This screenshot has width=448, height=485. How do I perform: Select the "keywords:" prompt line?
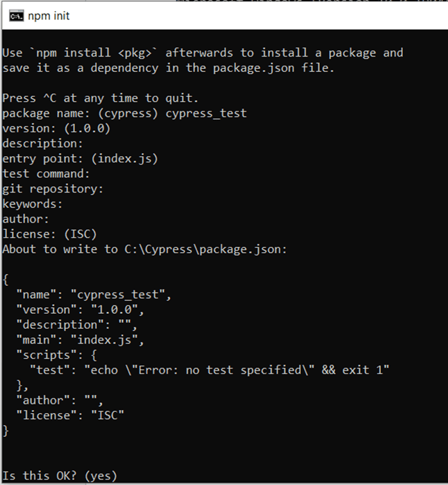click(33, 204)
